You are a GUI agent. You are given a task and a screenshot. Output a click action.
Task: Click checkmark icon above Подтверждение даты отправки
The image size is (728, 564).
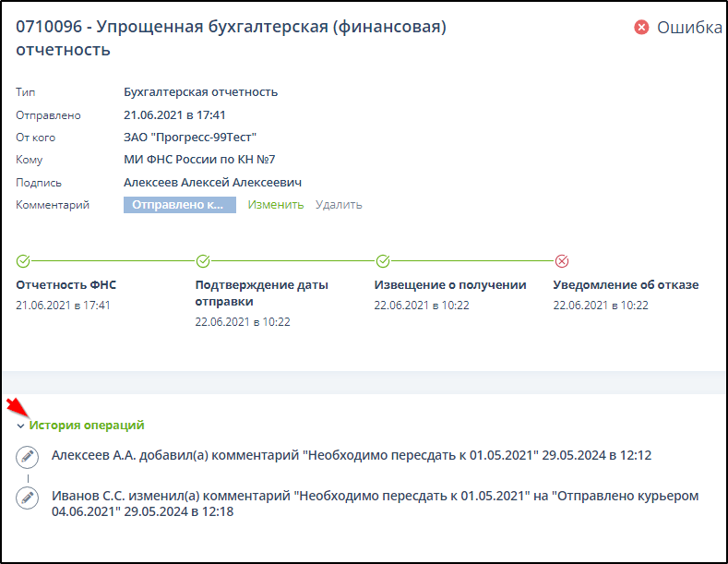203,261
